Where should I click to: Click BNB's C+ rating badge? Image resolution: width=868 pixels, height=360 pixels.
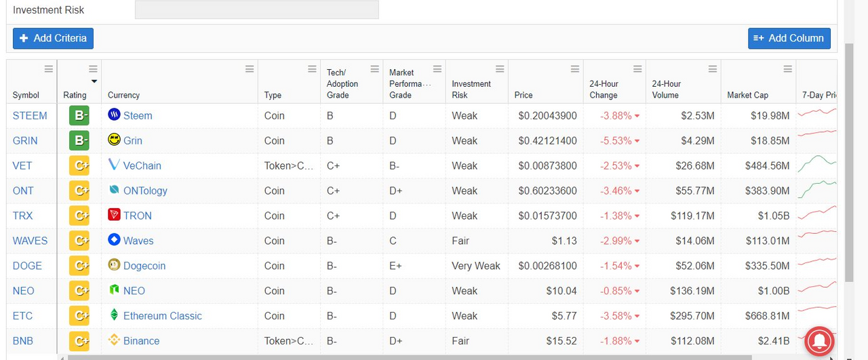point(79,341)
